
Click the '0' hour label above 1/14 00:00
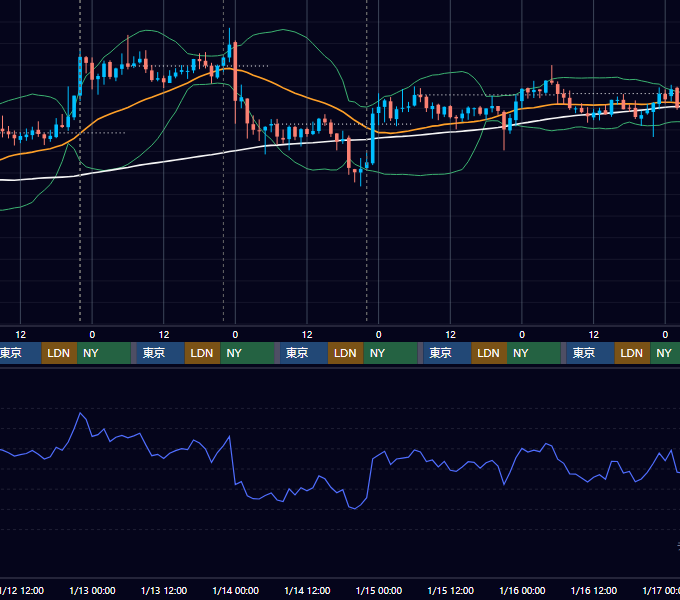235,335
